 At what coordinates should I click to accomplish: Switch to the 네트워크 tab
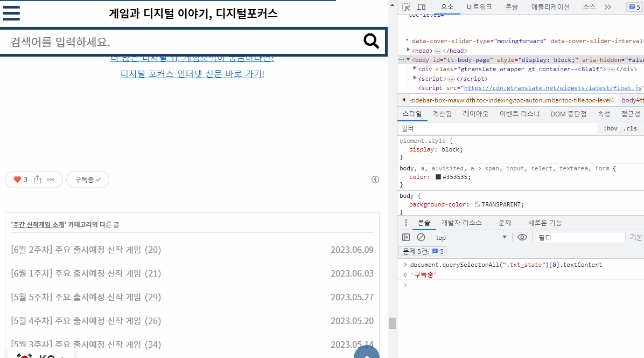[x=479, y=7]
